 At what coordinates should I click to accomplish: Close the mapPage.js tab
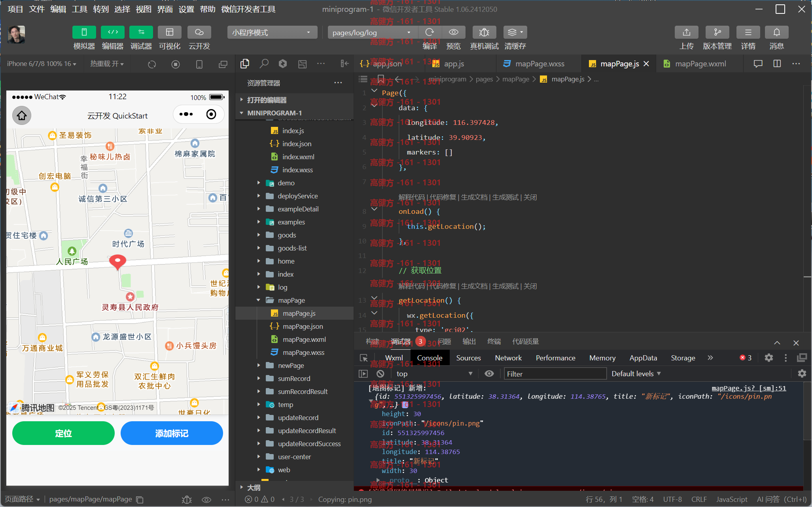(x=646, y=64)
